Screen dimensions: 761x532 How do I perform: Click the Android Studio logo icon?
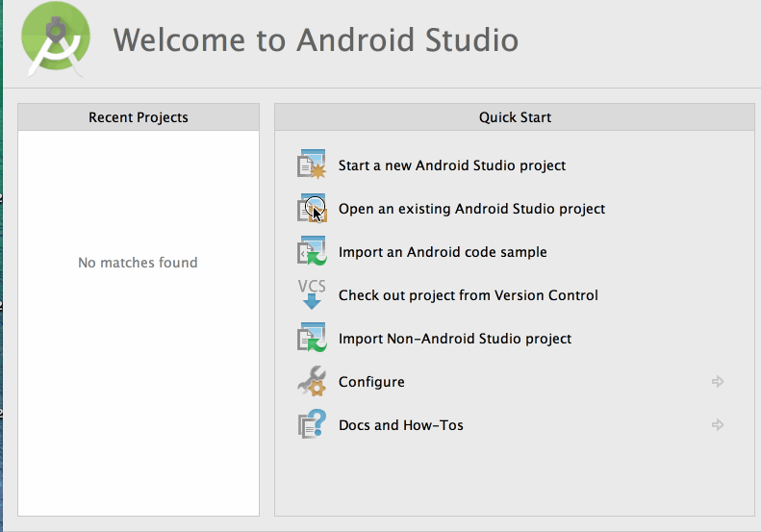56,40
